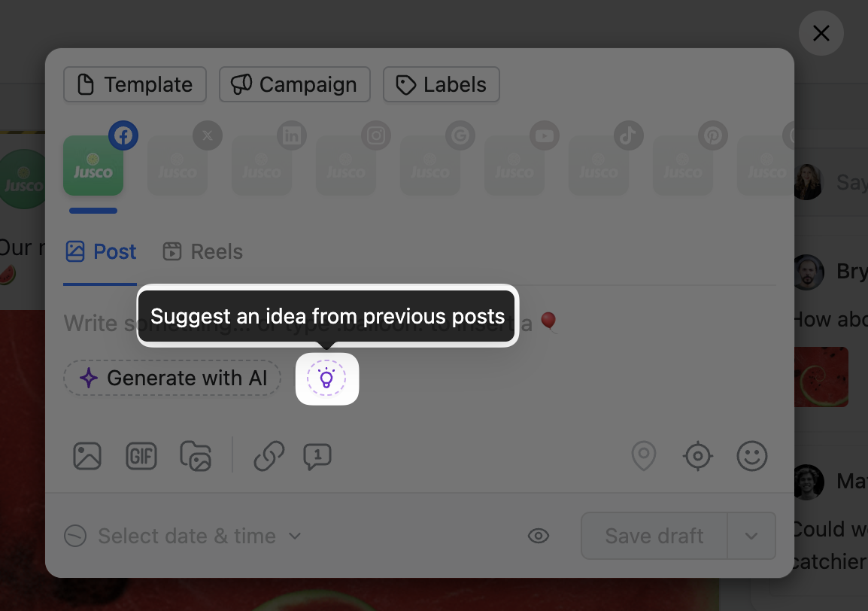The width and height of the screenshot is (868, 611).
Task: Toggle post preview with the eye icon
Action: (x=539, y=536)
